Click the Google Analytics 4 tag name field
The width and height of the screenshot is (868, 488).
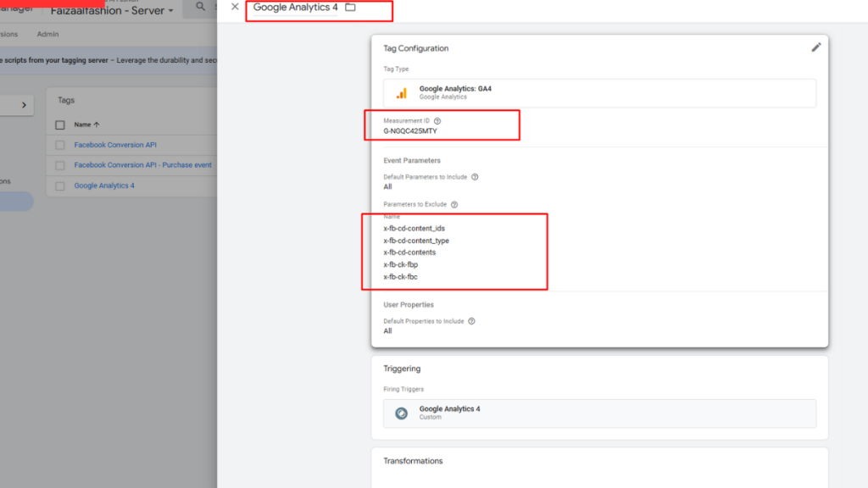(295, 7)
